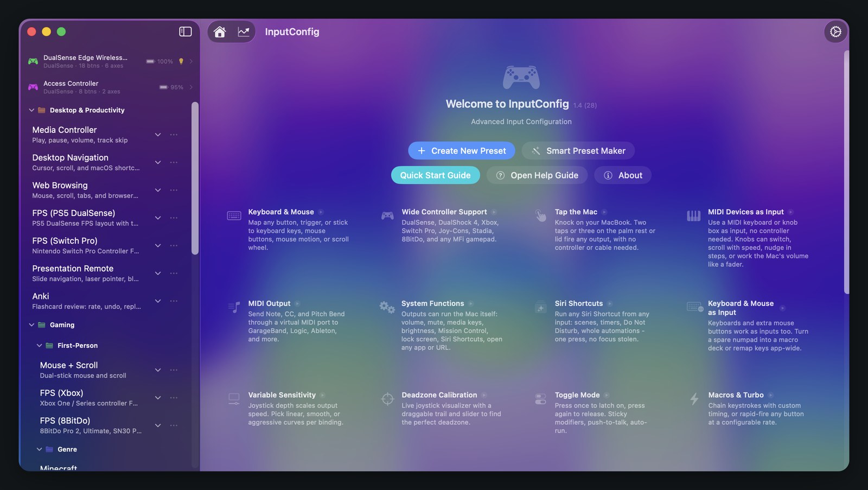Screen dimensions: 868x490
Task: Open more options for Presentation Remote
Action: 174,273
